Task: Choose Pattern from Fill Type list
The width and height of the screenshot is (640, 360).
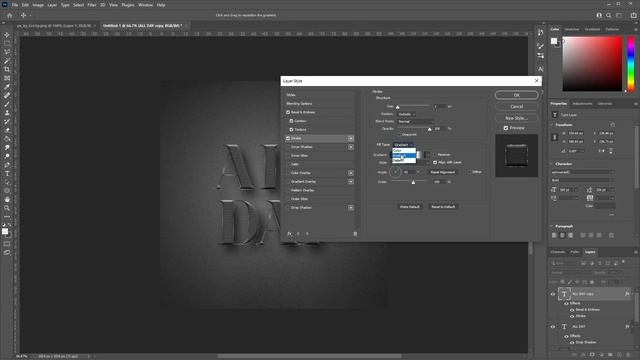Action: click(404, 160)
